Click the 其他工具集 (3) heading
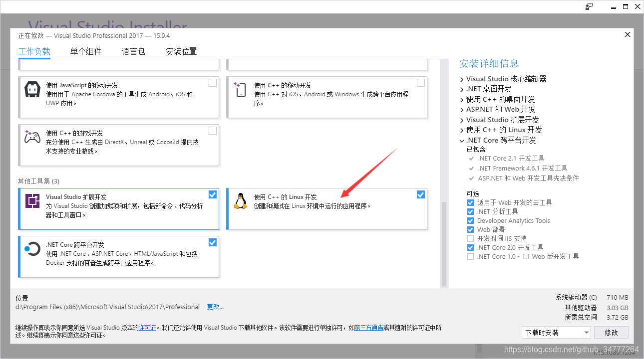Screen dimensions: 644x359 [38, 181]
